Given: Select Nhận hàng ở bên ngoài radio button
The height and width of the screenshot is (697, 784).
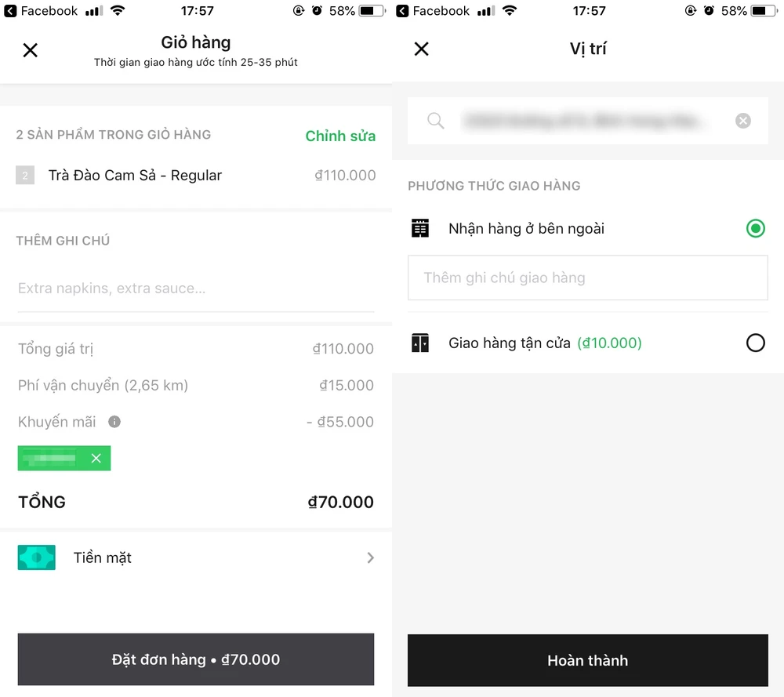Looking at the screenshot, I should point(756,228).
